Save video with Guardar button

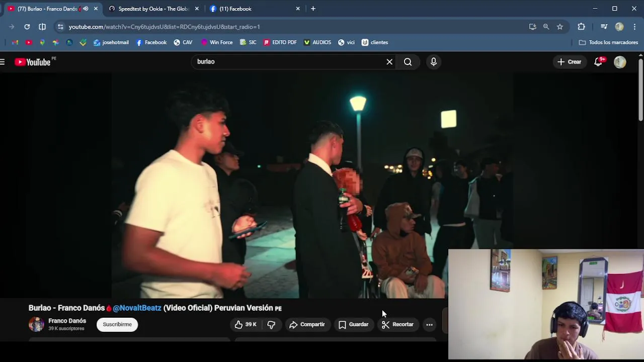(x=354, y=324)
